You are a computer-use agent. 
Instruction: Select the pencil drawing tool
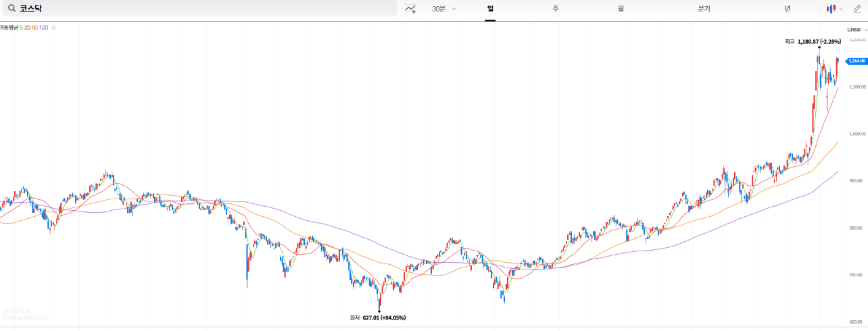pos(857,9)
